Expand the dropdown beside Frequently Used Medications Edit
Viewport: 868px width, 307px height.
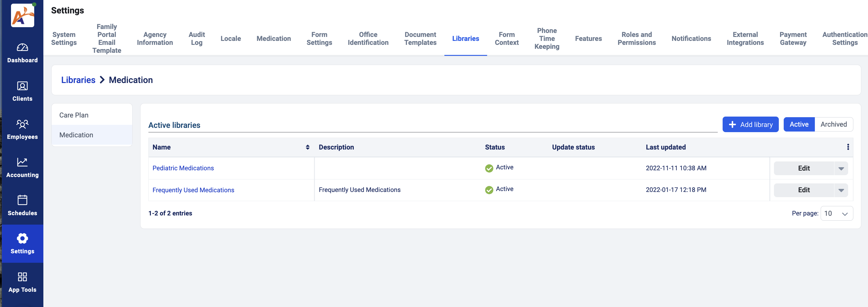tap(841, 190)
